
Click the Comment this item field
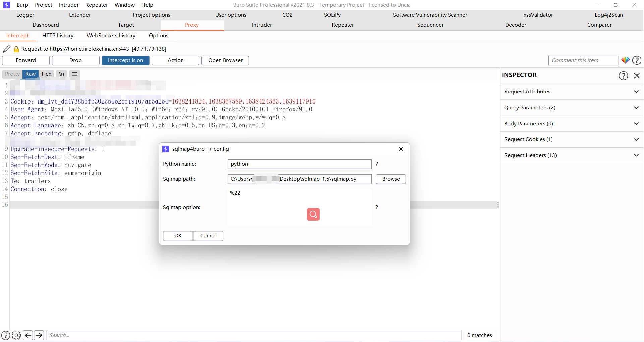pos(583,60)
